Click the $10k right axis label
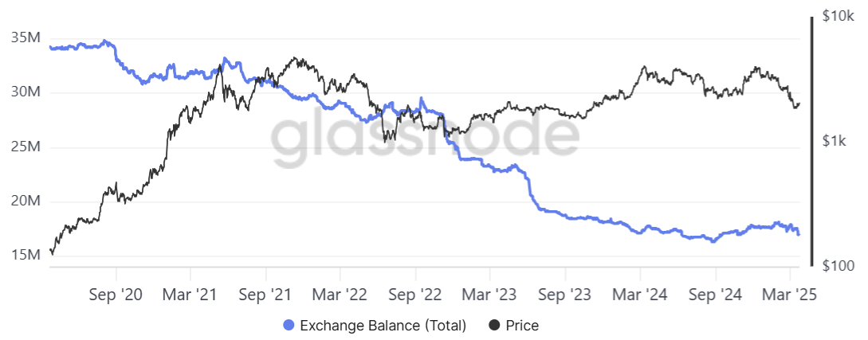The image size is (868, 340). [x=838, y=16]
